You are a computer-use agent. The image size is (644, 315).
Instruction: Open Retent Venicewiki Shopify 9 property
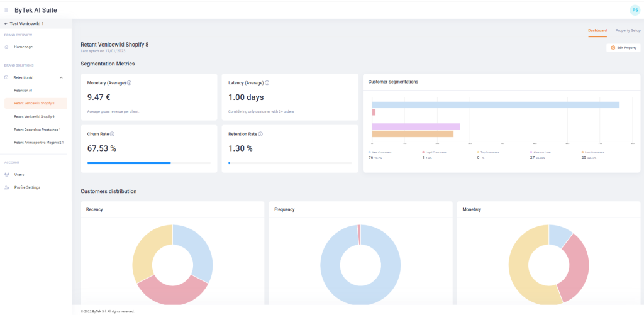pos(34,116)
